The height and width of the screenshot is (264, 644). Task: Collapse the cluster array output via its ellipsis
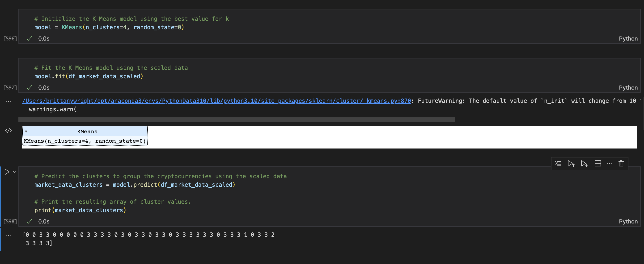pyautogui.click(x=9, y=235)
